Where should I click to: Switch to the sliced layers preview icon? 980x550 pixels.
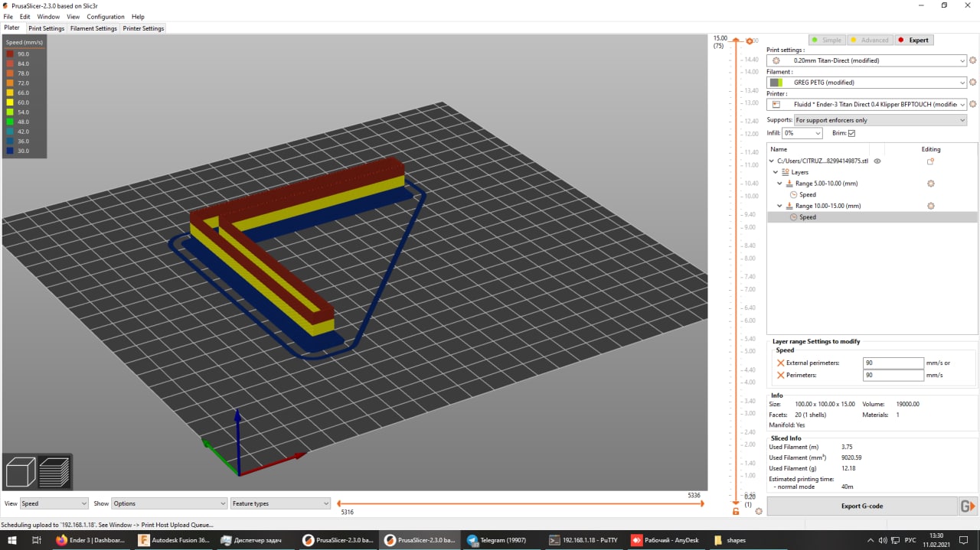pyautogui.click(x=54, y=471)
